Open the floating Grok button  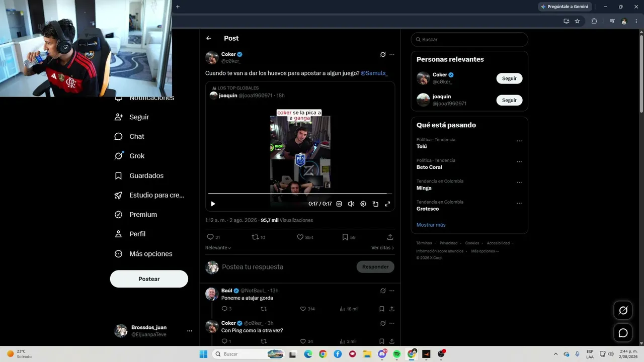(x=623, y=311)
